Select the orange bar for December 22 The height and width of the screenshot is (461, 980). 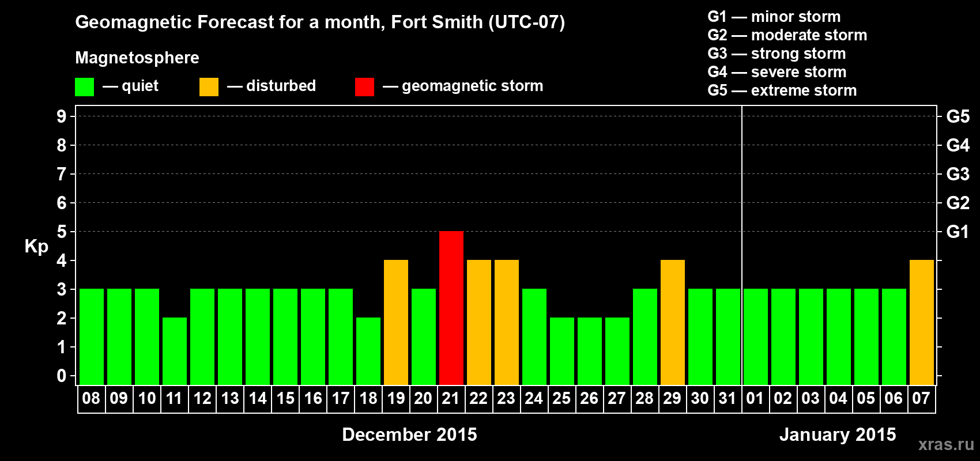click(479, 322)
